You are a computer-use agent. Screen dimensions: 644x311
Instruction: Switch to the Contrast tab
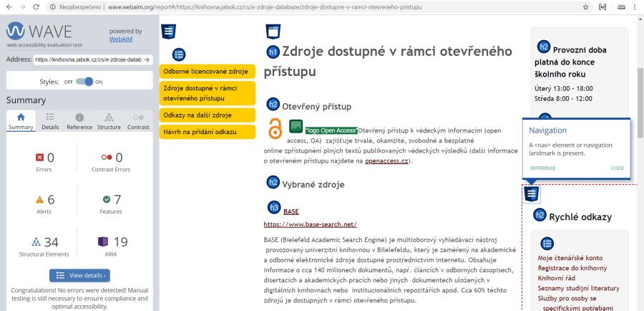138,121
